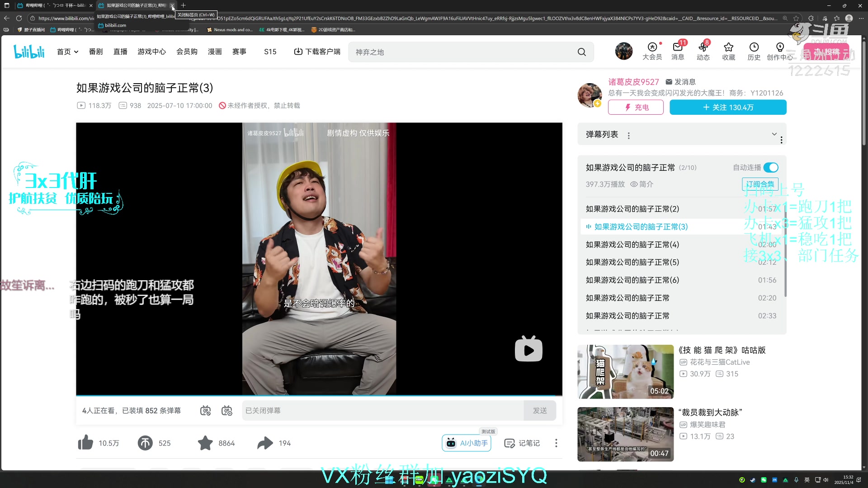This screenshot has width=868, height=488.
Task: Open the 收藏 favorites icon
Action: tap(728, 51)
